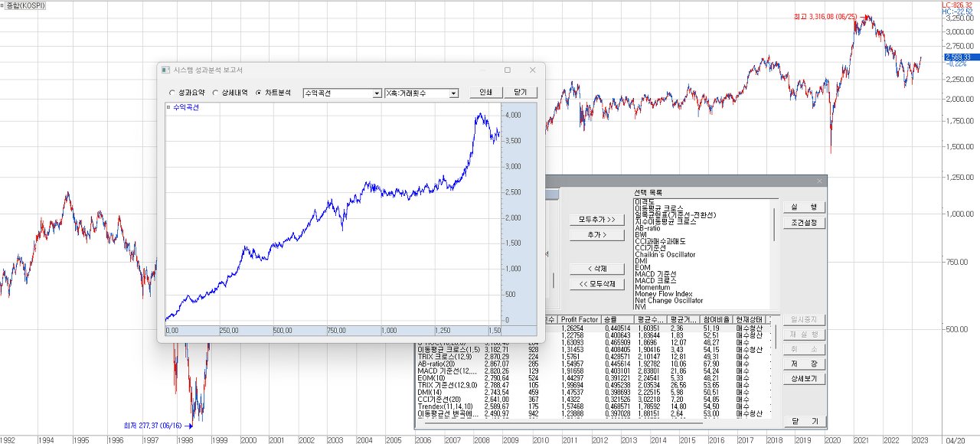
Task: Sort results by Profit Factor column header
Action: tap(579, 319)
